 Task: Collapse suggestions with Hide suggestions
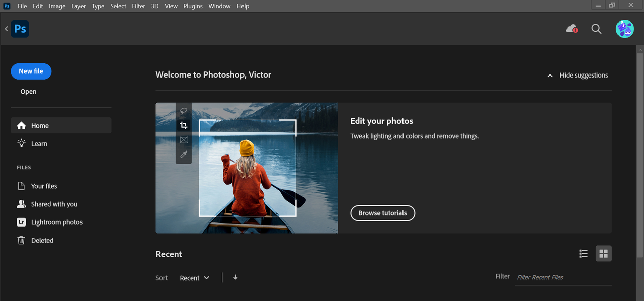coord(578,75)
